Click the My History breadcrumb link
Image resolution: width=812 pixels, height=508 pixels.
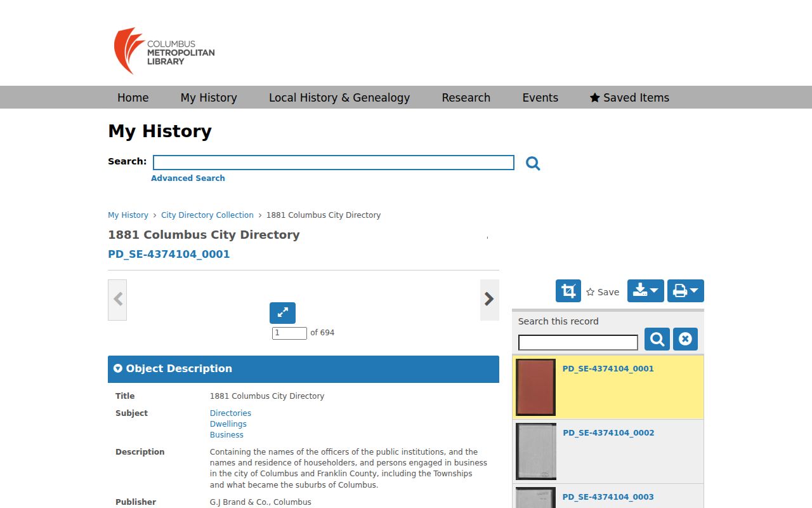(128, 215)
